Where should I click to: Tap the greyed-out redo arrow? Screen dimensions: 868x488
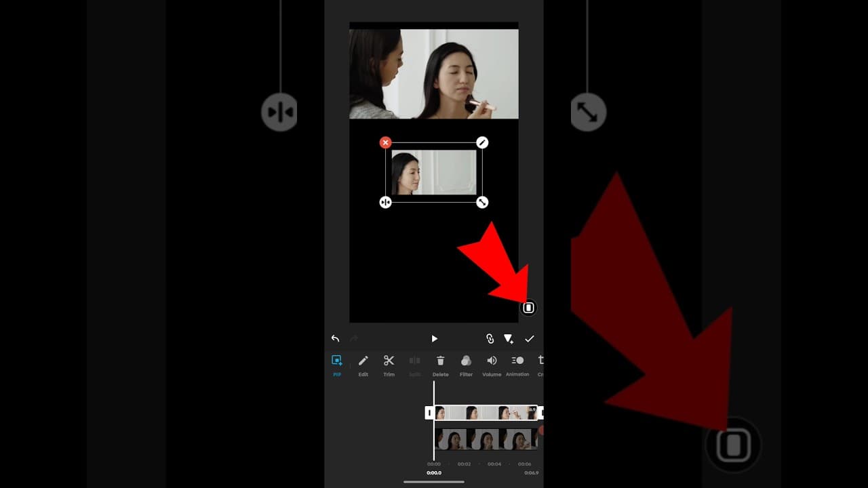click(x=353, y=338)
